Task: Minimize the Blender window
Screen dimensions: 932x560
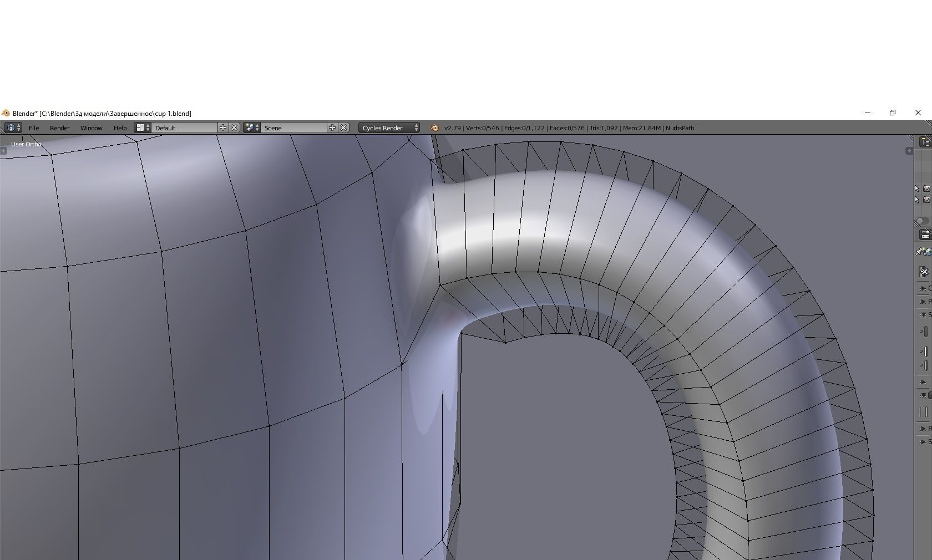Action: [x=868, y=113]
